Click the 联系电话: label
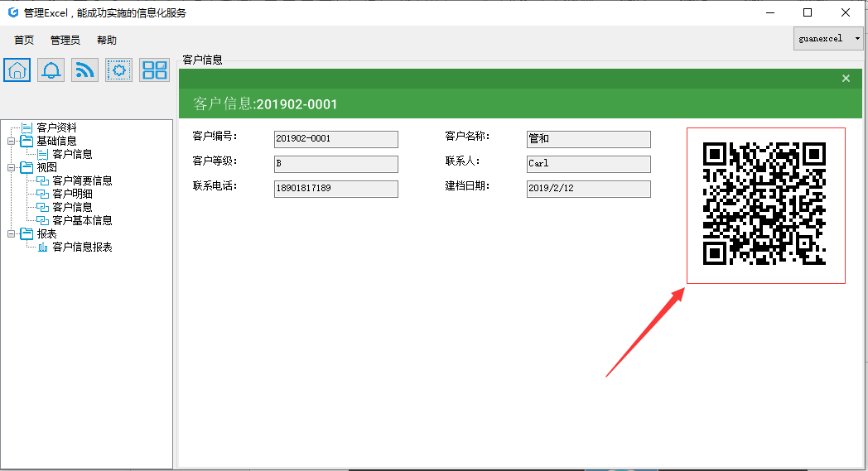Viewport: 868px width, 471px height. click(215, 186)
